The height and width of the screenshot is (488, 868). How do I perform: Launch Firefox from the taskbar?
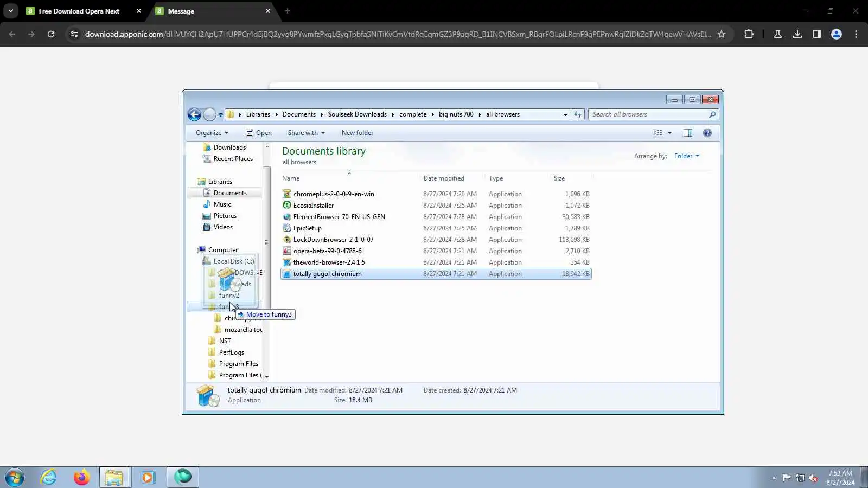point(81,477)
